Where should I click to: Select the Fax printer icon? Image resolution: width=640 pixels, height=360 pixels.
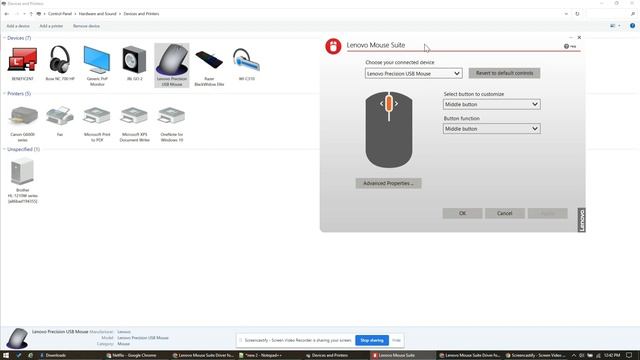[x=60, y=116]
